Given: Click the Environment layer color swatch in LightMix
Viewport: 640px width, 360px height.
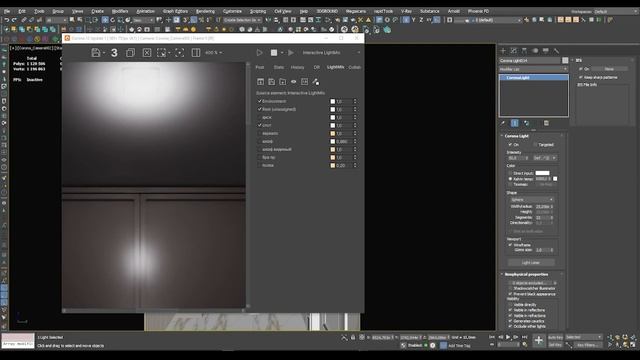Looking at the screenshot, I should (x=333, y=101).
